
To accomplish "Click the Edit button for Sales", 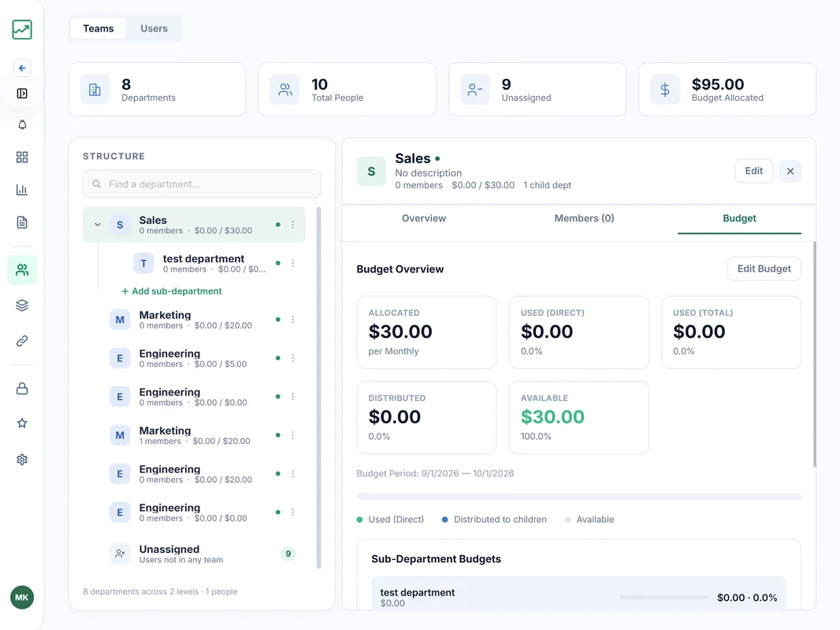I will point(754,171).
